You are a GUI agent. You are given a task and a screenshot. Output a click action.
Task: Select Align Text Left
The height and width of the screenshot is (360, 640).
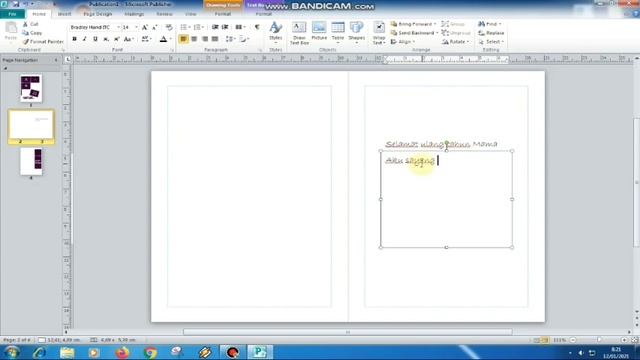tap(184, 39)
